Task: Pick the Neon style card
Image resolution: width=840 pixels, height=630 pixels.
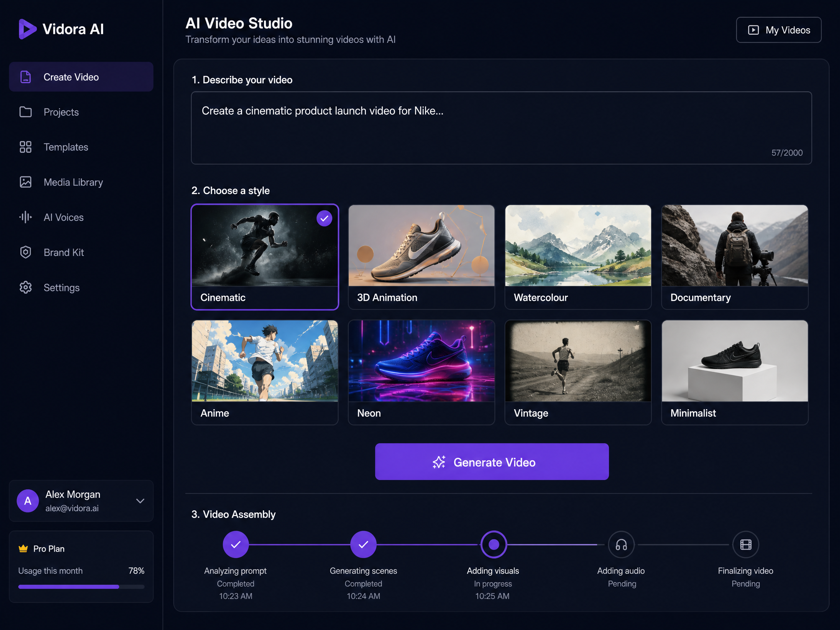Action: pos(422,373)
